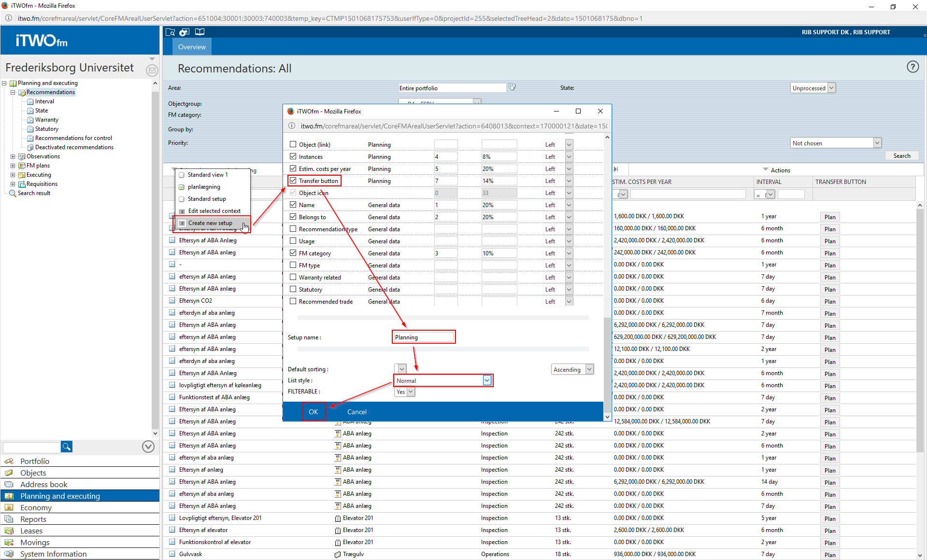Viewport: 927px width, 560px height.
Task: Click the round collapse arrow above Portfolio
Action: click(x=148, y=447)
